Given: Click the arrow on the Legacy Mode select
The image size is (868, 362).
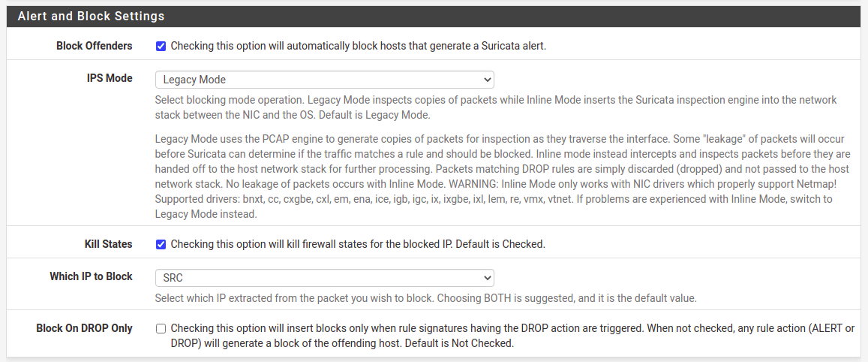Looking at the screenshot, I should pyautogui.click(x=488, y=80).
